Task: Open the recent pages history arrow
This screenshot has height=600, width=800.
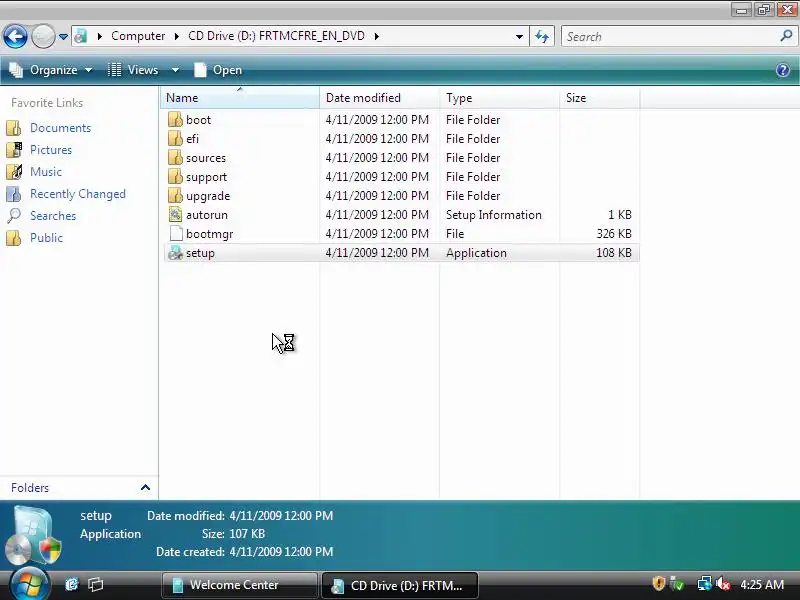Action: [x=63, y=37]
